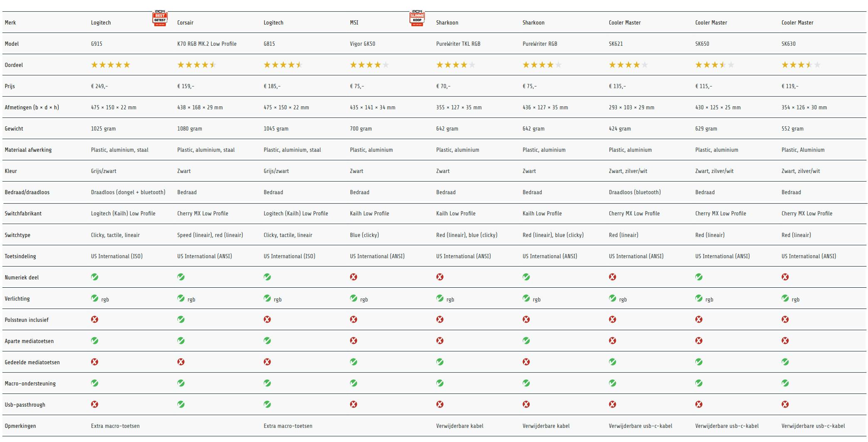Click the SK621 Macro-ondersteuning green check
The height and width of the screenshot is (442, 868).
(x=613, y=383)
